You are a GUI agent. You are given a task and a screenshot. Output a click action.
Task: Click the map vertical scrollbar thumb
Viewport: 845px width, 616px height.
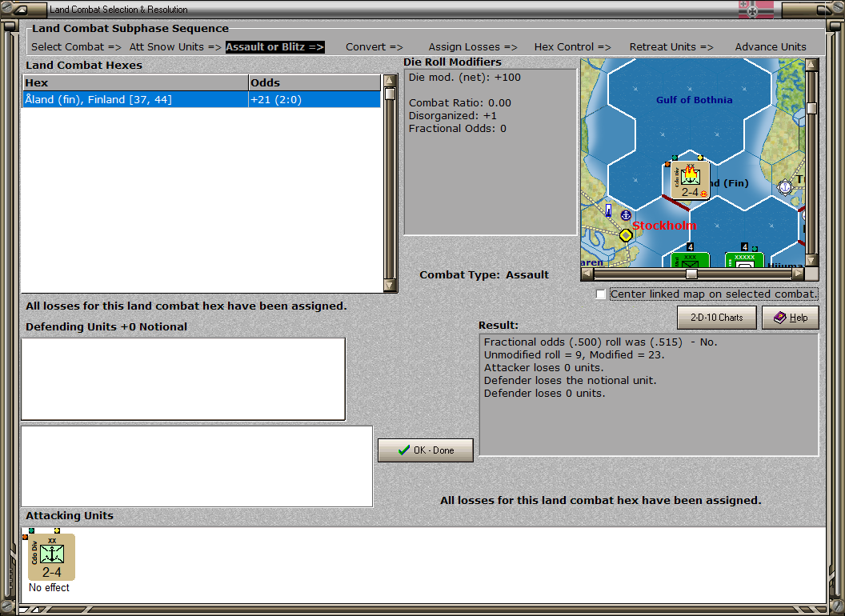pyautogui.click(x=811, y=108)
